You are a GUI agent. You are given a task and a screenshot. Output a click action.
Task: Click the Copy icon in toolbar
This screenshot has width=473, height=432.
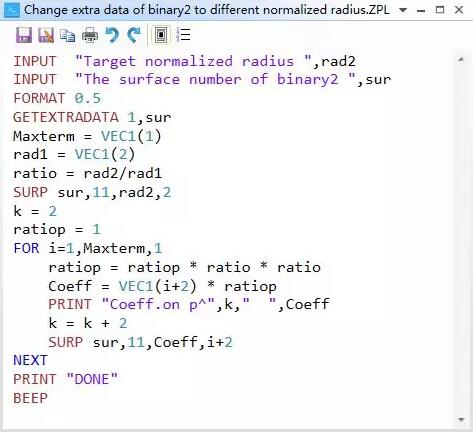[68, 35]
